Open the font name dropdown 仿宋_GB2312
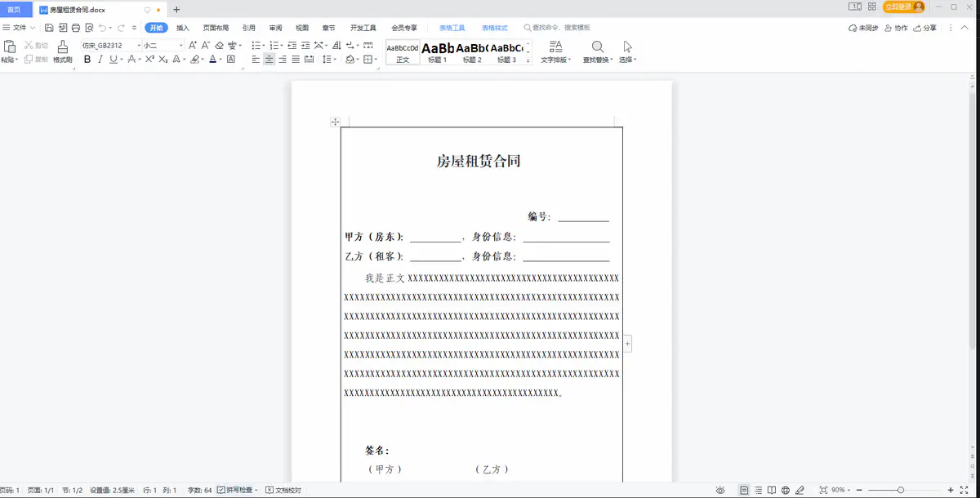980x498 pixels. pyautogui.click(x=111, y=46)
